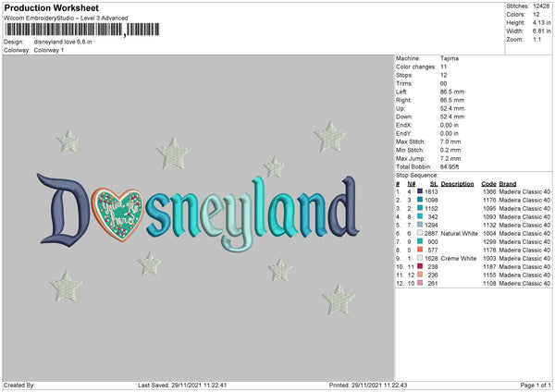Click the 'Description' column header
The width and height of the screenshot is (555, 392).
tap(457, 184)
